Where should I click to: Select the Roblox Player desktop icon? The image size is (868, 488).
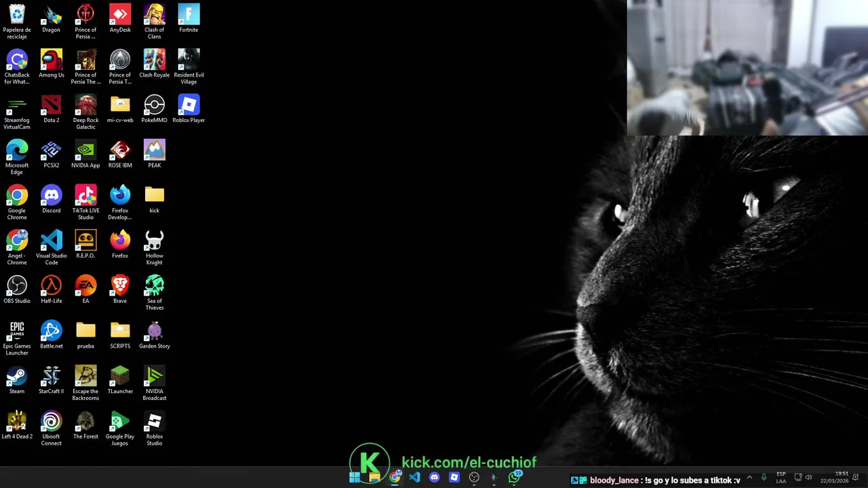click(x=189, y=109)
